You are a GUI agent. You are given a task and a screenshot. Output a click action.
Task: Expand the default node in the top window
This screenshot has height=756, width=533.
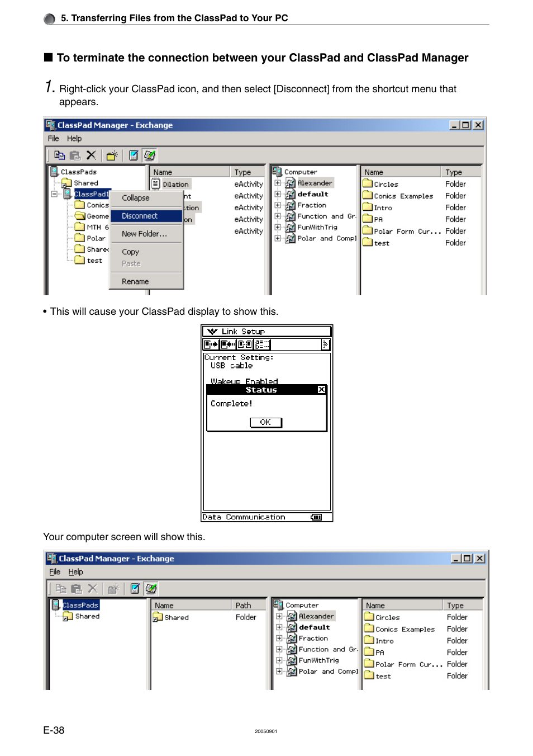[x=278, y=194]
